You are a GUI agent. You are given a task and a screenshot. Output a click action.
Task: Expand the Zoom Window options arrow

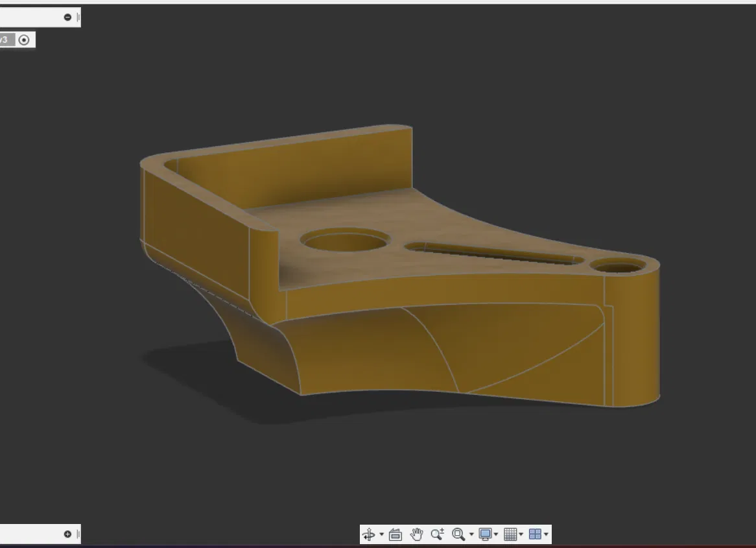coord(471,534)
